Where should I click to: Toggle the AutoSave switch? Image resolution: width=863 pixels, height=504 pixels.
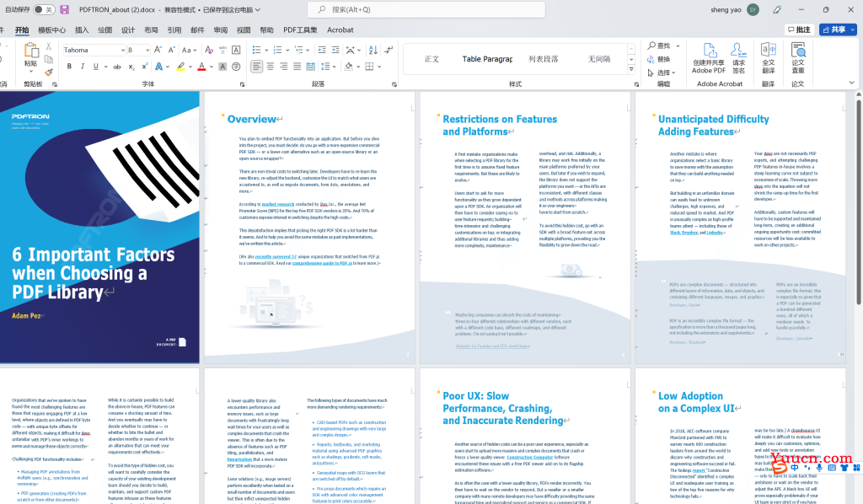44,9
